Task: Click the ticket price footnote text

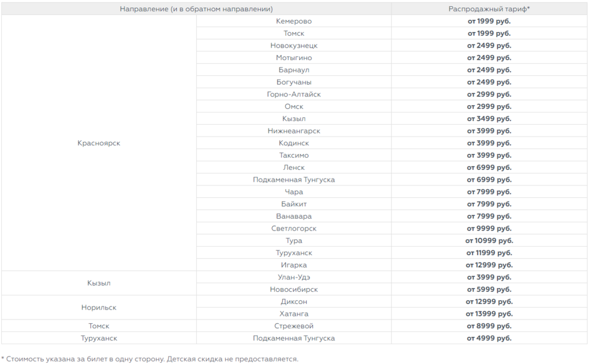Action: tap(150, 359)
